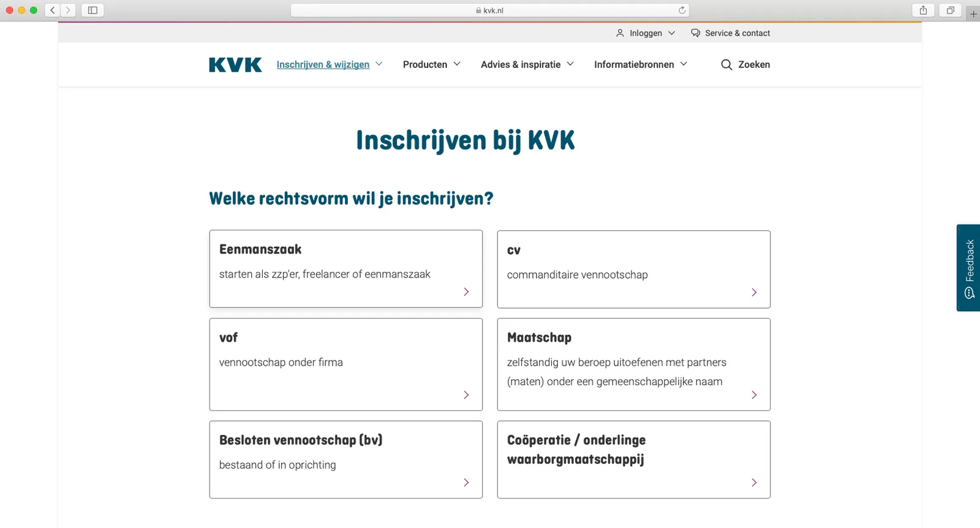Expand the Inloggen dropdown chevron
980x528 pixels.
pos(671,33)
